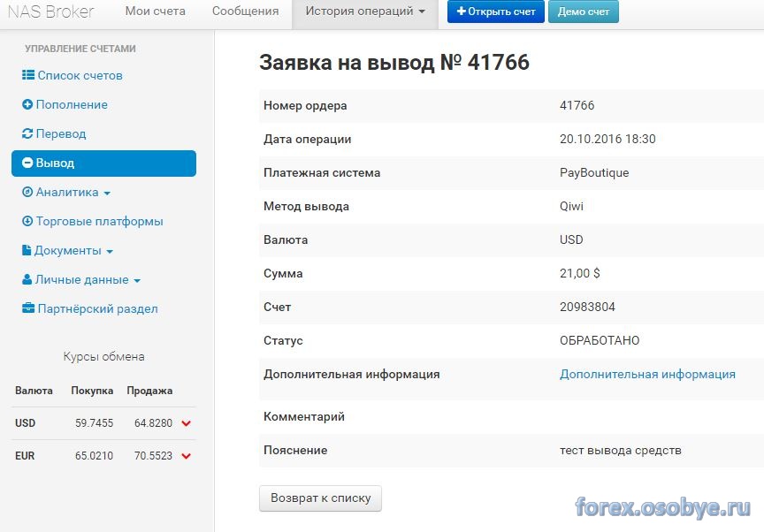Viewport: 764px width, 532px height.
Task: Click the EUR label in exchange rates
Action: (25, 456)
